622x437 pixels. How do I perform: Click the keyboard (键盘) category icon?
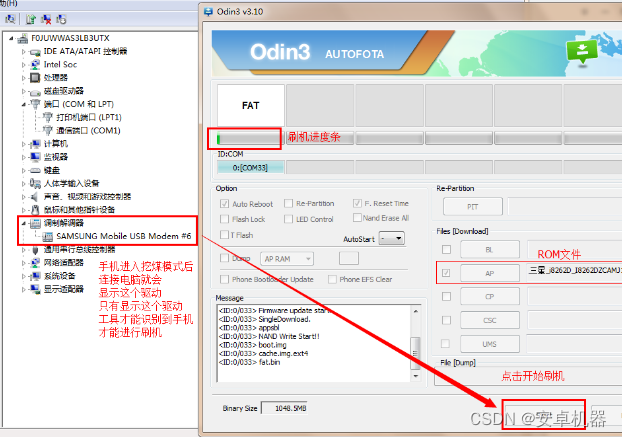35,170
